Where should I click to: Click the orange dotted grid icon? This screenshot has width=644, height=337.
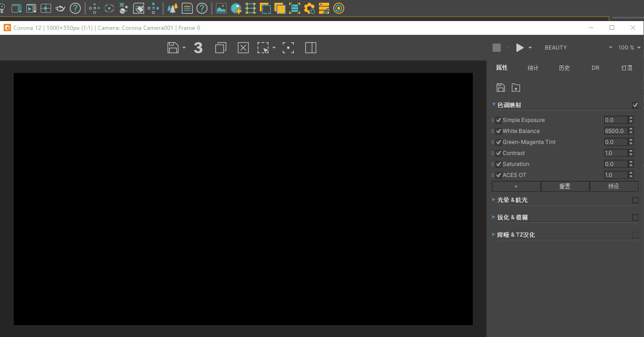tap(251, 8)
